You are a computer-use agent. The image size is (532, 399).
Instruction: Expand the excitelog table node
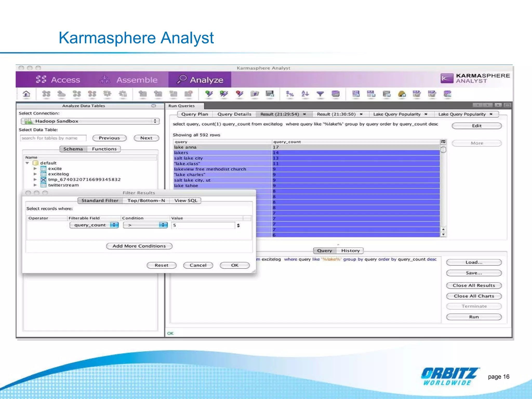(x=35, y=174)
